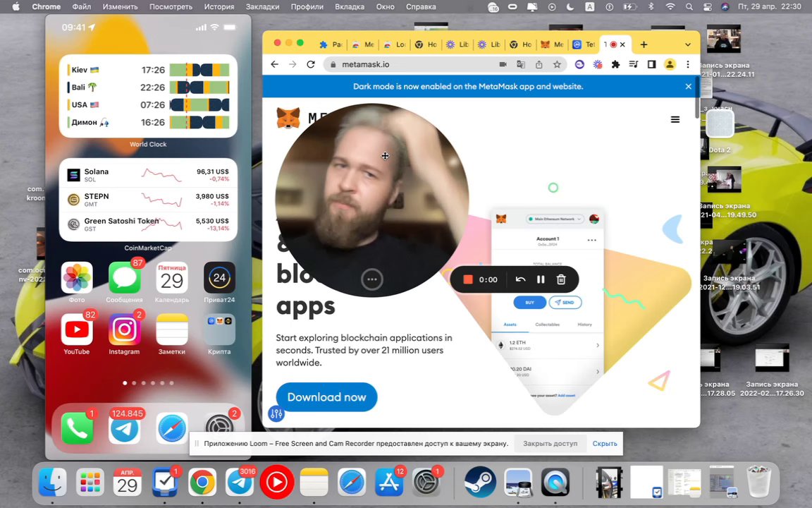Open MetaMask hamburger menu

pyautogui.click(x=675, y=119)
